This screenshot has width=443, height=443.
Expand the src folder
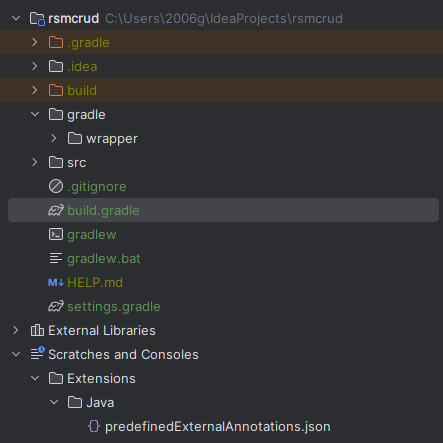[x=35, y=162]
